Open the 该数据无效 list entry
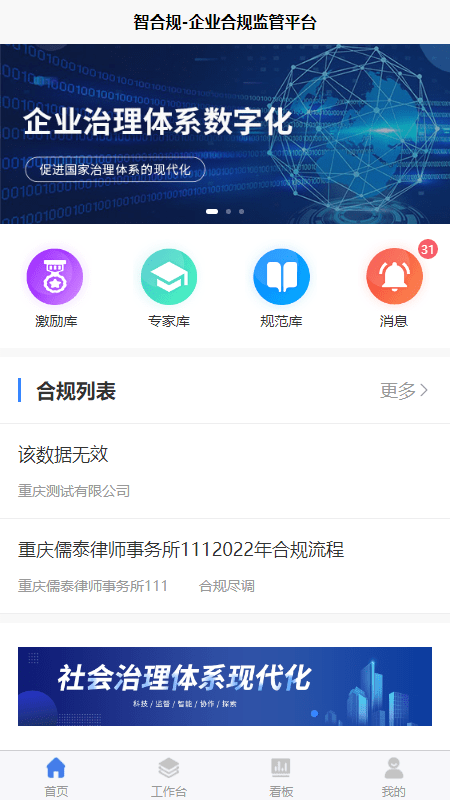 [x=225, y=471]
